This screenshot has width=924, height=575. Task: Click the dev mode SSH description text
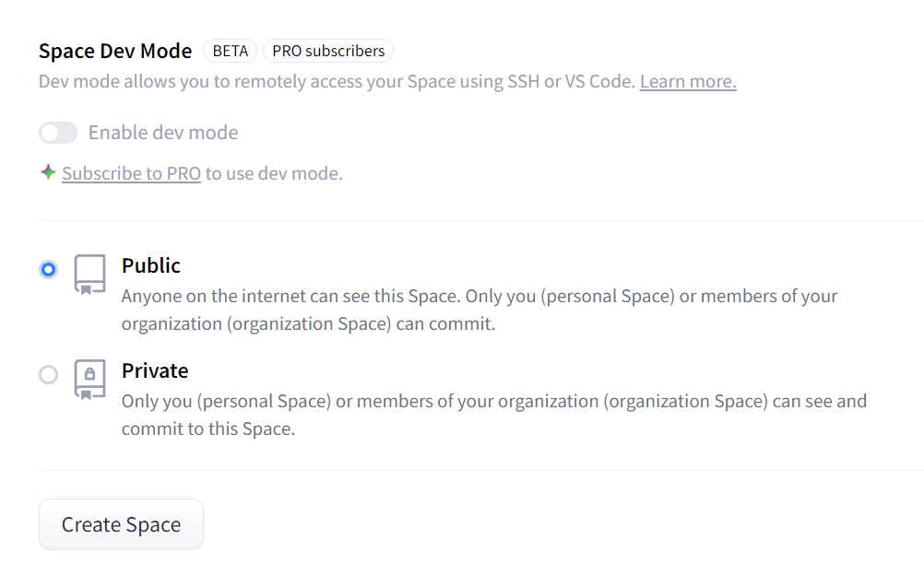(338, 81)
